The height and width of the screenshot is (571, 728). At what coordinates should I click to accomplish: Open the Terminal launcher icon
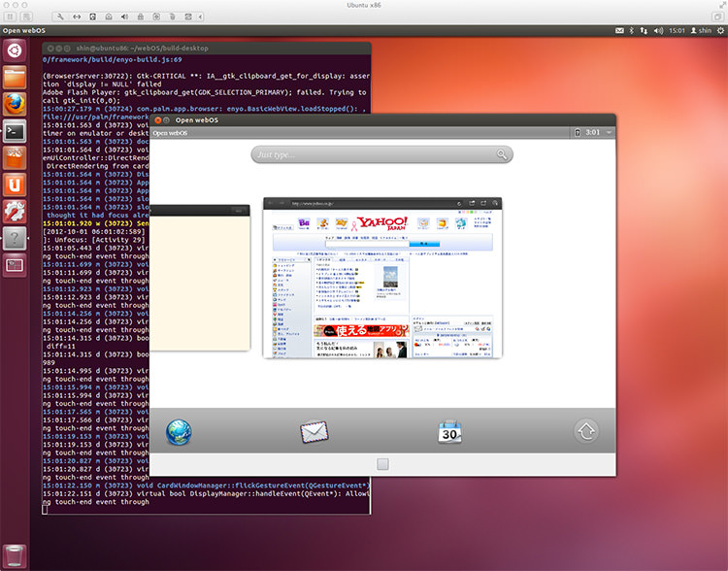15,131
